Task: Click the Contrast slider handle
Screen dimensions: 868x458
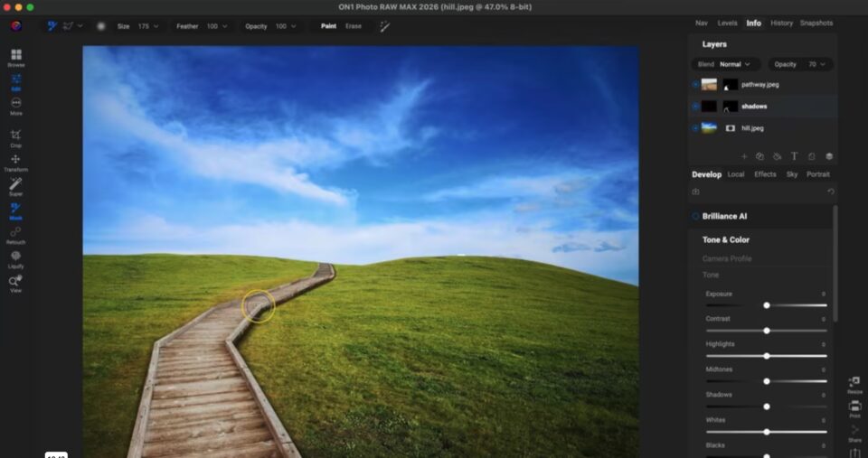Action: pos(767,331)
